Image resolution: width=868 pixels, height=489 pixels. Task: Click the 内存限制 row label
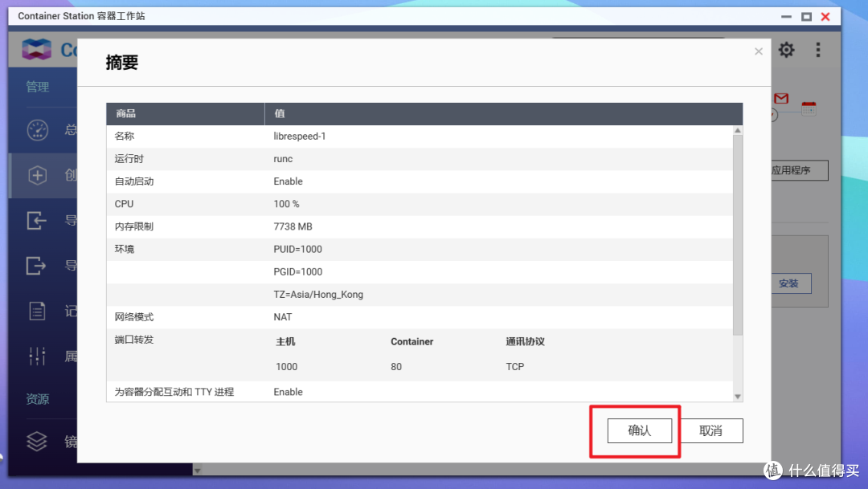[x=134, y=226]
